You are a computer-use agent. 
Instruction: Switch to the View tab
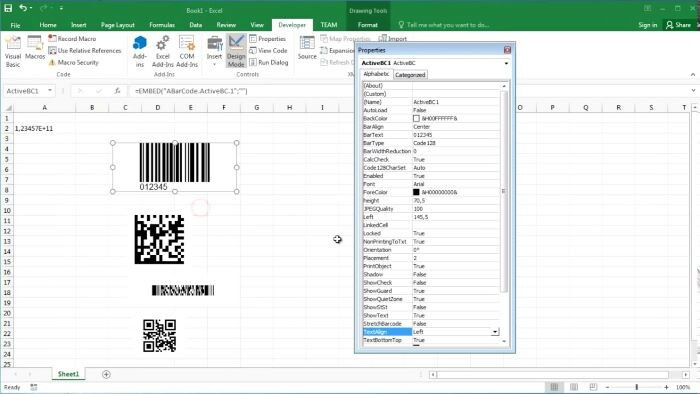257,25
